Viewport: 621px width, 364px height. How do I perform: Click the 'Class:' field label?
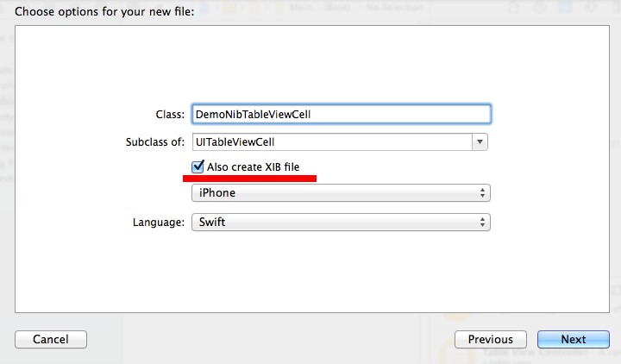[170, 115]
